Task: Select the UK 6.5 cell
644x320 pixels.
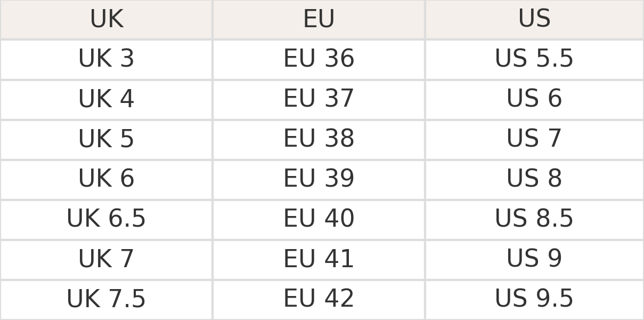Action: pyautogui.click(x=106, y=219)
